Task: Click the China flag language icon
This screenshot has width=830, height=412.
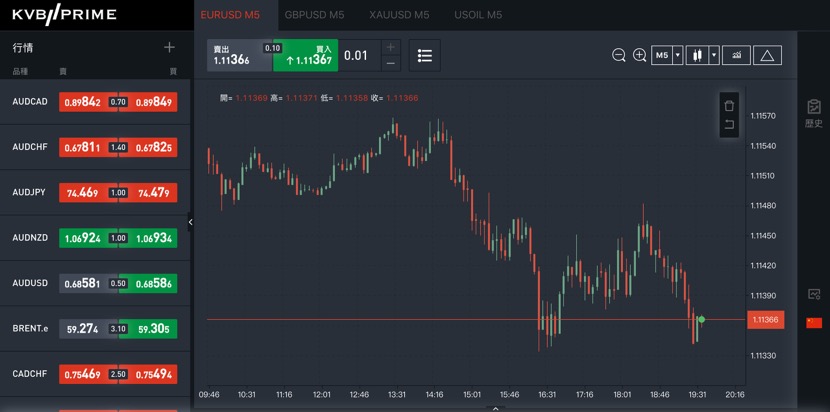Action: click(813, 322)
